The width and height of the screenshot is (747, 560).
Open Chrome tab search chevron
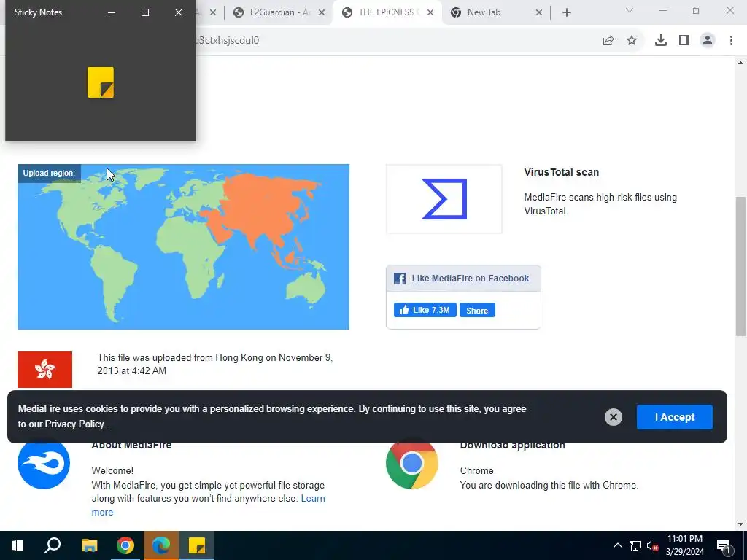tap(630, 11)
